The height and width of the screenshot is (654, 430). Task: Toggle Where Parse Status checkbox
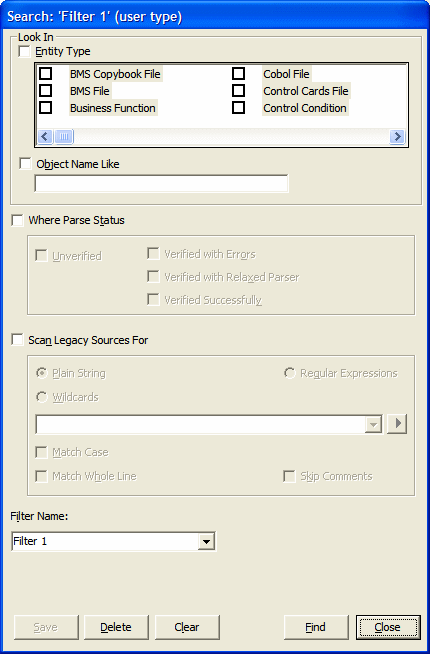(18, 220)
